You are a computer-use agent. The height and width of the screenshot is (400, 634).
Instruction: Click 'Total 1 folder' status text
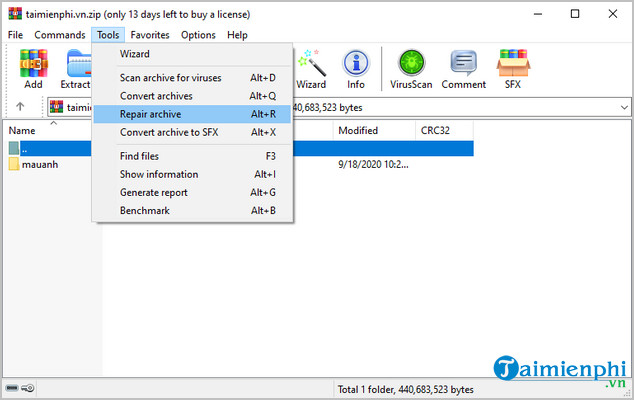[406, 389]
